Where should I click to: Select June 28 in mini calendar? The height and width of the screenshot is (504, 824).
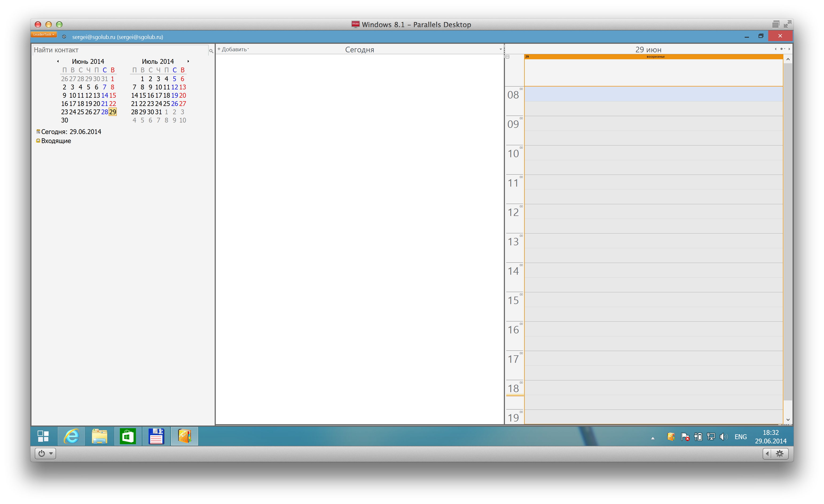point(104,112)
